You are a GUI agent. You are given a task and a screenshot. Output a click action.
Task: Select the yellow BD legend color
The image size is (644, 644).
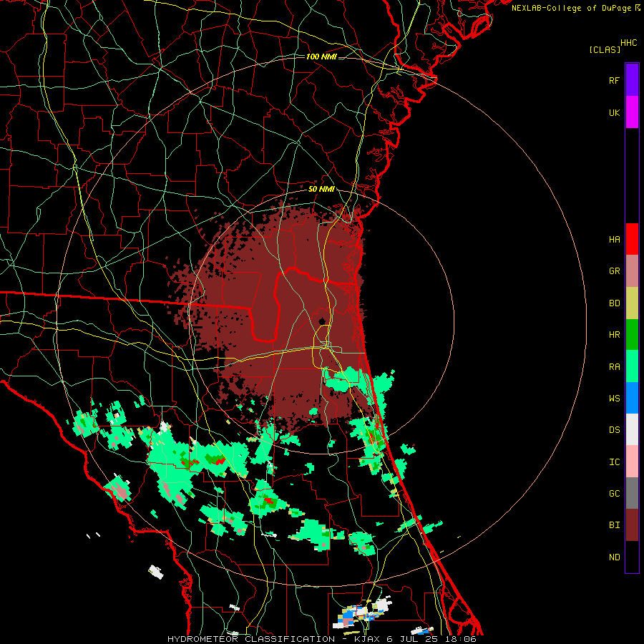(x=632, y=303)
